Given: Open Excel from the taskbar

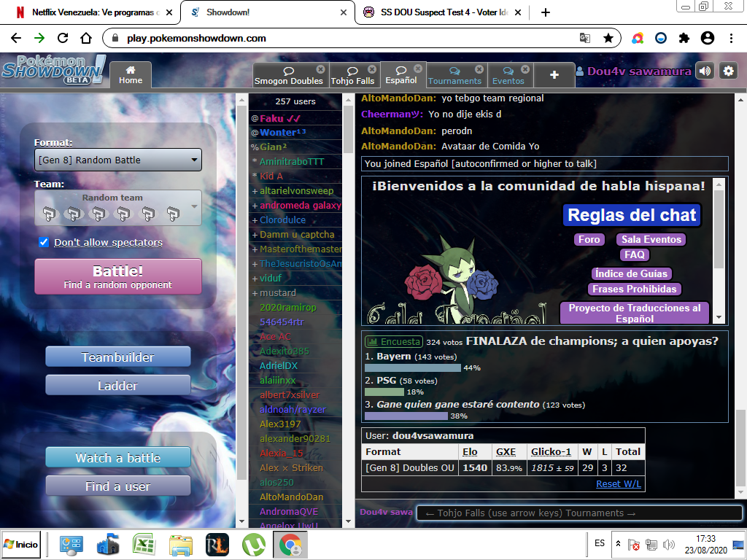Looking at the screenshot, I should pyautogui.click(x=144, y=545).
